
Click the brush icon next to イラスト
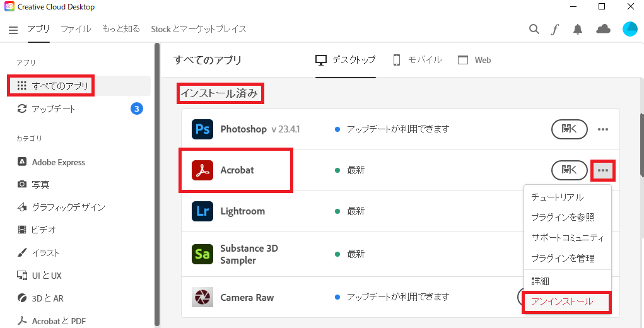22,252
